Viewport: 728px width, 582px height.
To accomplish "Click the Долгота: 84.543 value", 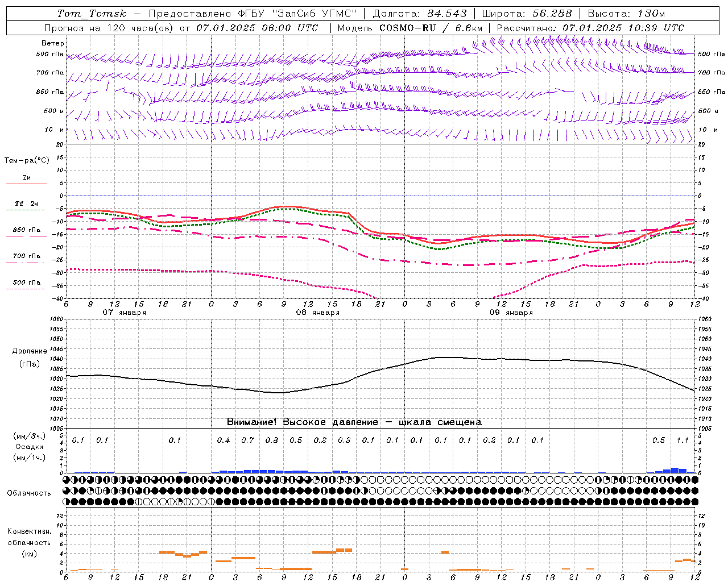I will pyautogui.click(x=420, y=14).
